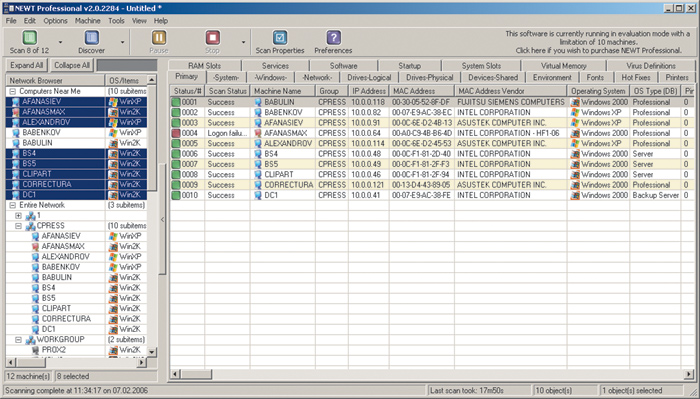Viewport: 700px width, 399px height.
Task: Collapse the CPRESS group node
Action: [x=18, y=226]
